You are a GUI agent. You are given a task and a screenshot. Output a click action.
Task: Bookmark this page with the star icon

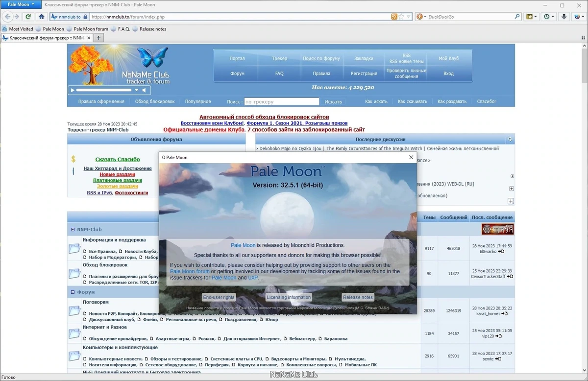coord(401,17)
